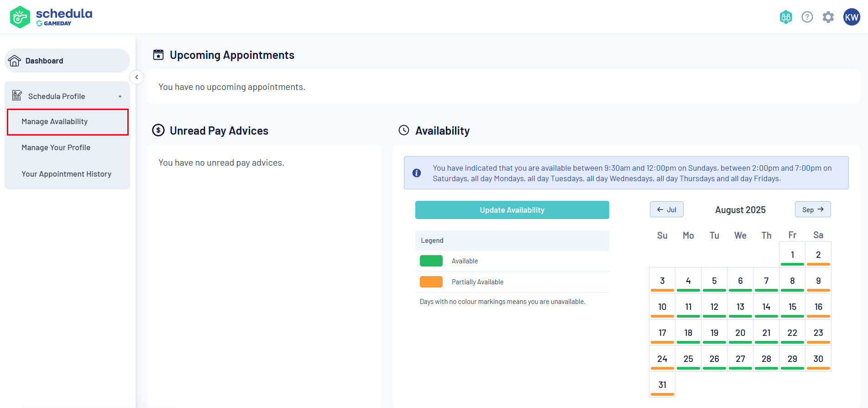Select August 18 on the calendar
Image resolution: width=868 pixels, height=408 pixels.
[x=688, y=333]
